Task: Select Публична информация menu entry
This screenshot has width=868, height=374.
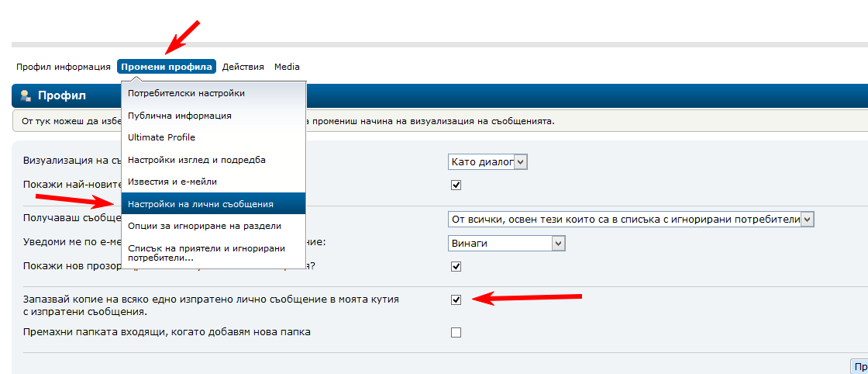Action: pyautogui.click(x=180, y=116)
